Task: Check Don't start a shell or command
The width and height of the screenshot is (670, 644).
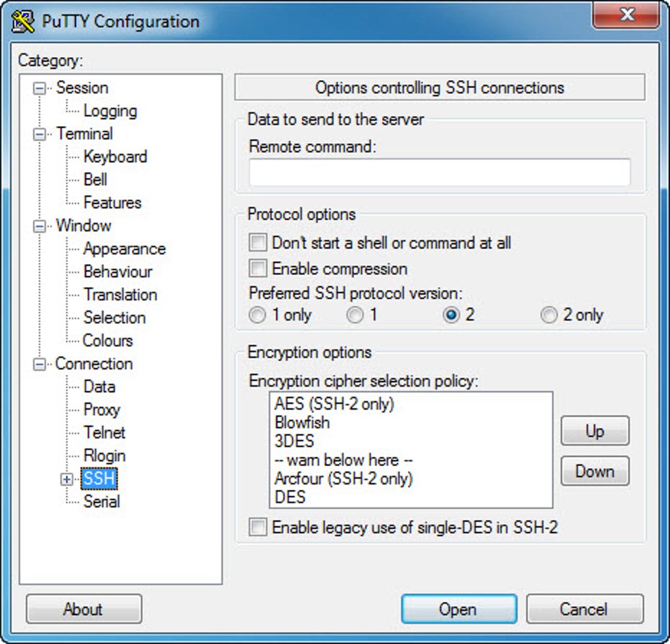Action: 258,243
